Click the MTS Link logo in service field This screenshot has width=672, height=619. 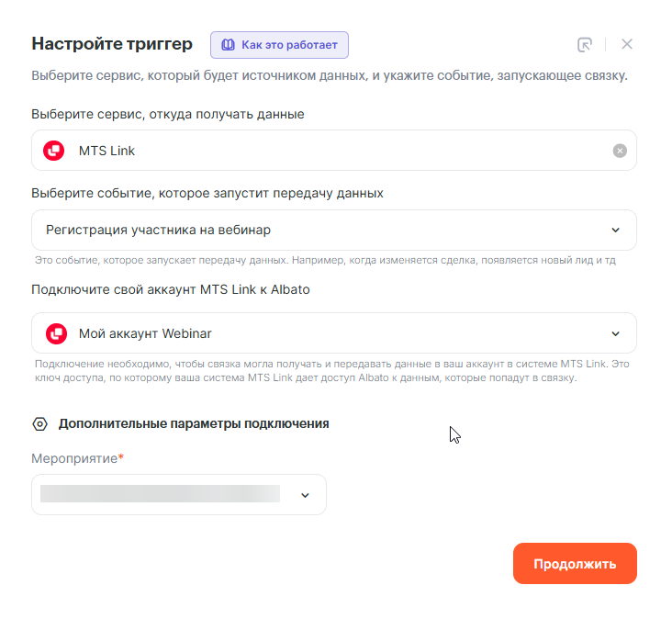[x=55, y=151]
